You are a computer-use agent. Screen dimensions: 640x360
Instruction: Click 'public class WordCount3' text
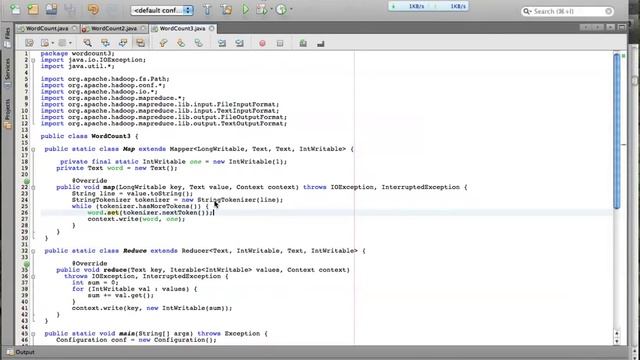[86, 136]
